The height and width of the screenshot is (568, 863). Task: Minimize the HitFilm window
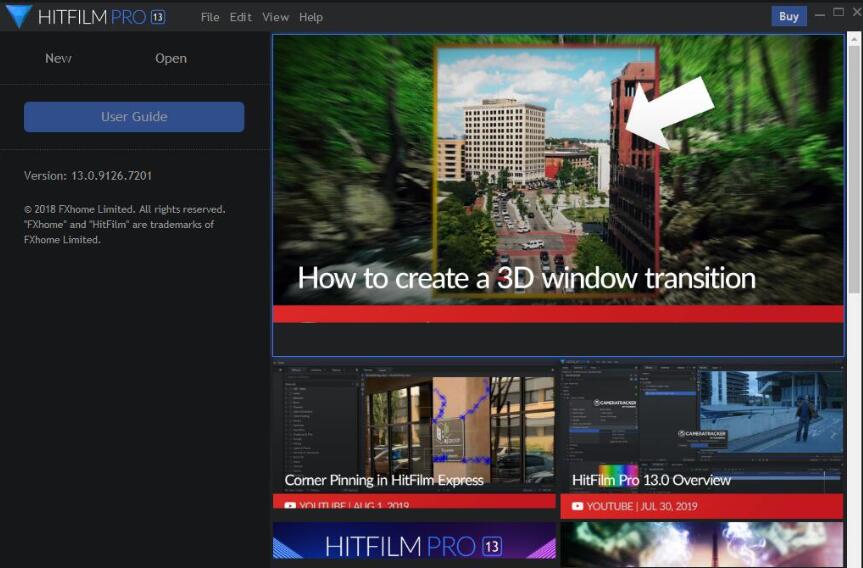click(x=820, y=14)
